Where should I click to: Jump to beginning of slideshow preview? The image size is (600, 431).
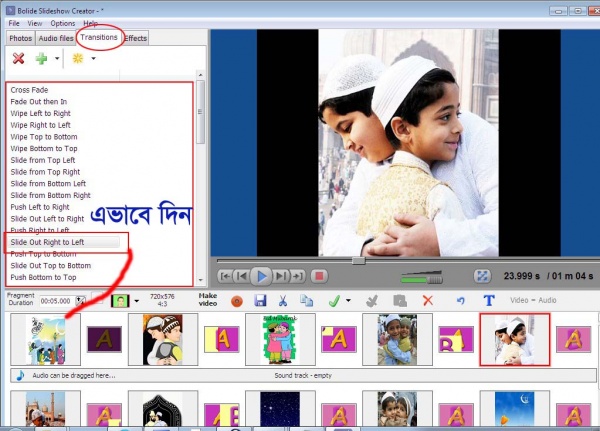[x=226, y=276]
